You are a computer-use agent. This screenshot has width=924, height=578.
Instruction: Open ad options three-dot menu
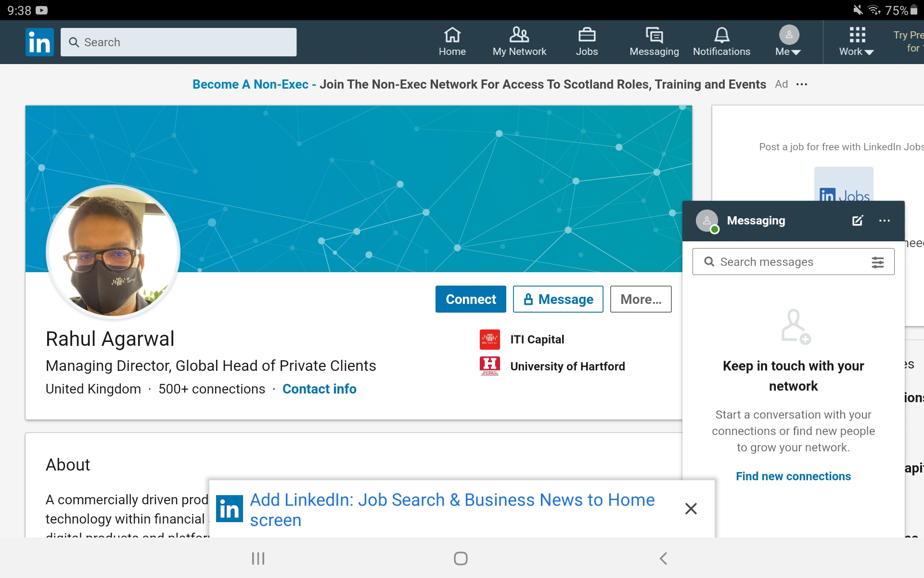point(802,84)
